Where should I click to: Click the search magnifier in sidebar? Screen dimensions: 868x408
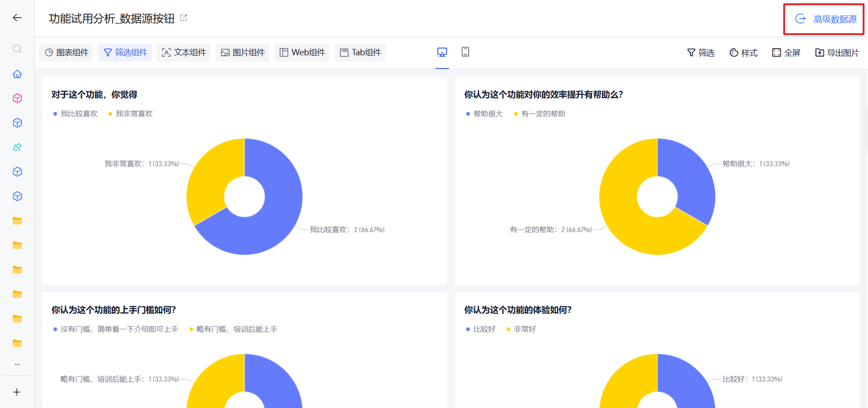tap(17, 49)
